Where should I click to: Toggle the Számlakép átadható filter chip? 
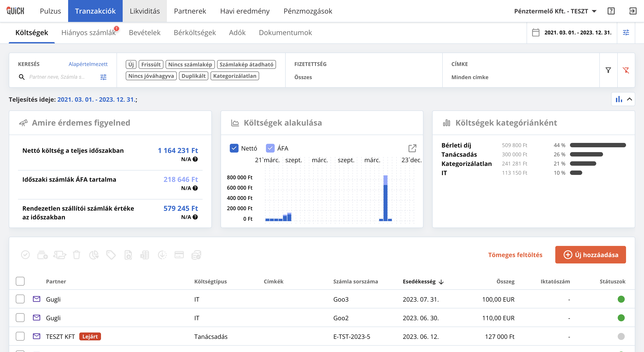click(x=246, y=64)
